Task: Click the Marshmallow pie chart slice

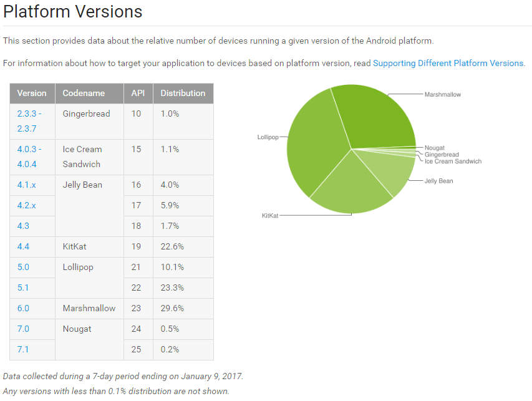Action: coord(377,117)
